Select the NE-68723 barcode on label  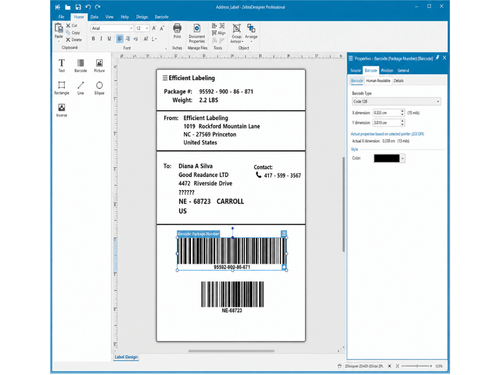232,297
